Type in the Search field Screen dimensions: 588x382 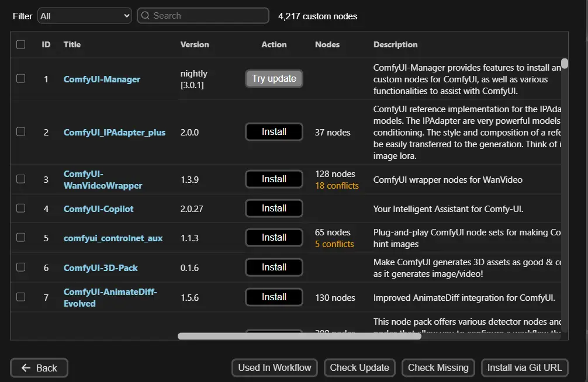click(x=207, y=16)
